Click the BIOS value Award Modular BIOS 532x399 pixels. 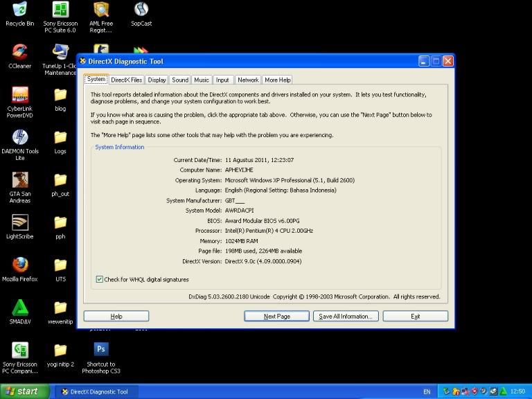(x=263, y=220)
